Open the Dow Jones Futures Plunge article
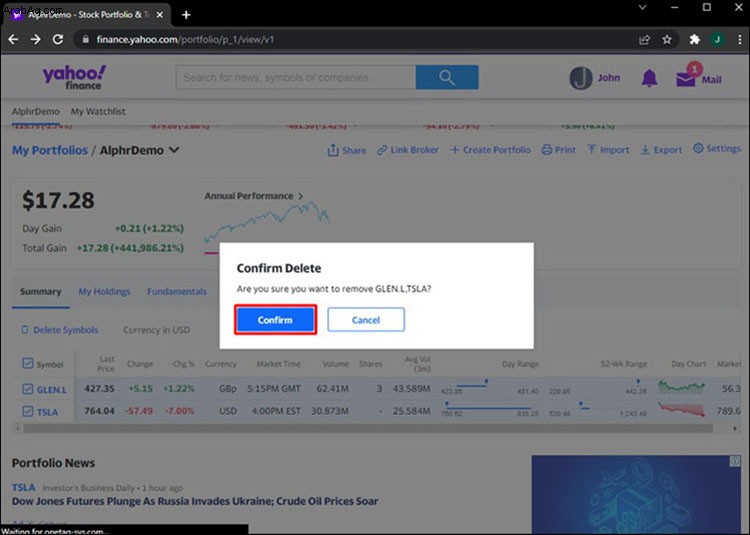Image resolution: width=750 pixels, height=535 pixels. click(195, 502)
